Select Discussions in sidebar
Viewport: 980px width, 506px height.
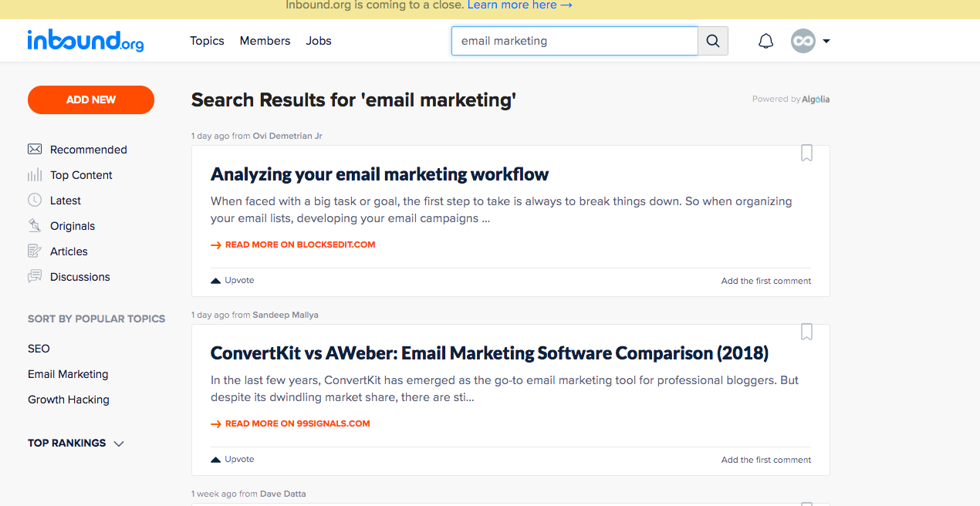point(80,277)
